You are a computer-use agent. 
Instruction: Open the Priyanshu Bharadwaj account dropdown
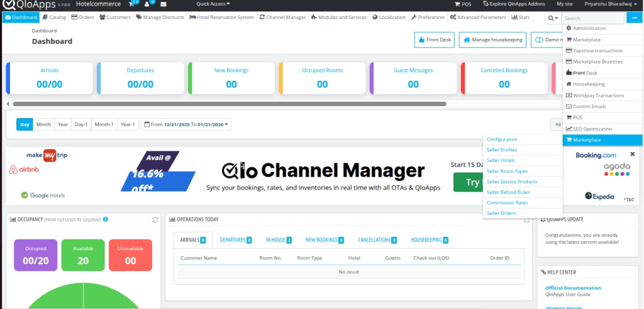tap(611, 4)
